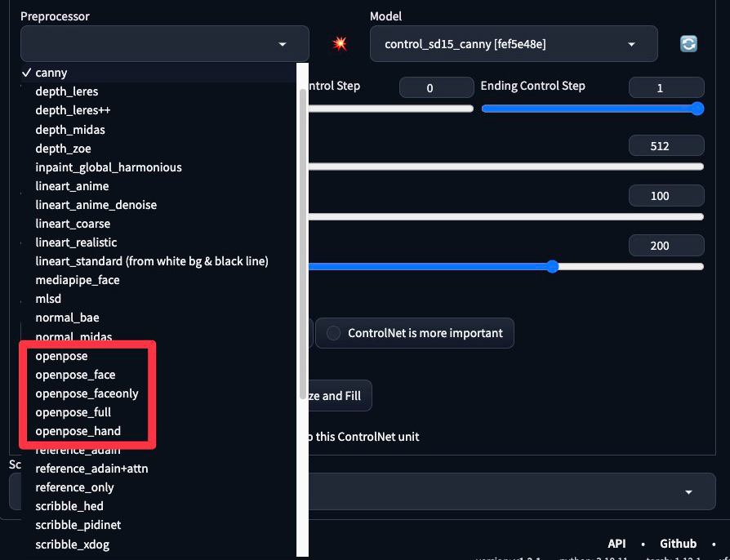Click the slider track under value 512
This screenshot has height=560, width=730.
505,167
